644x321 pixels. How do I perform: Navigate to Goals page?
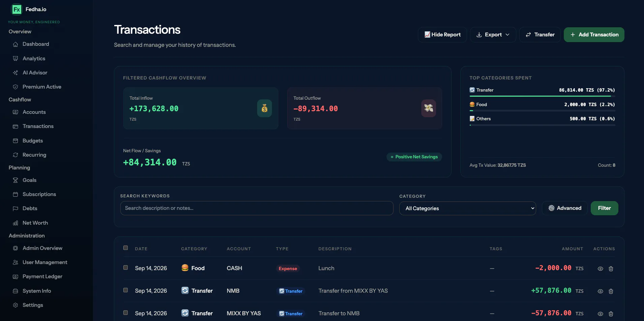pyautogui.click(x=29, y=180)
